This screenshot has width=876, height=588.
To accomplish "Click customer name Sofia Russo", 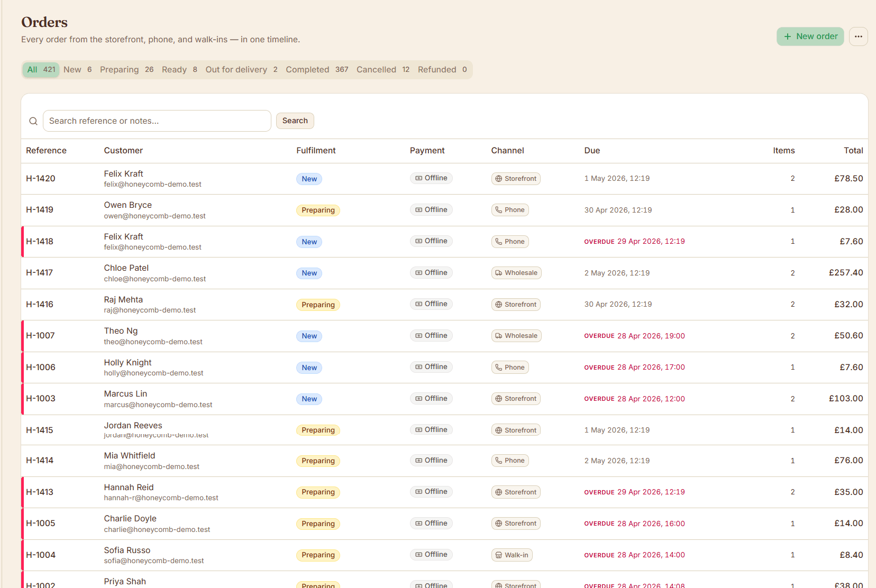I will 127,550.
